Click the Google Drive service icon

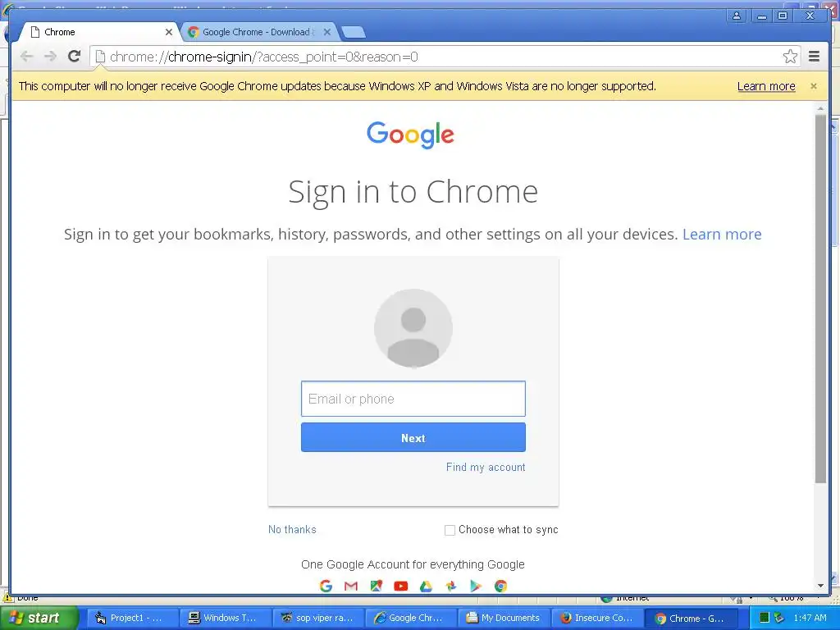pyautogui.click(x=426, y=586)
